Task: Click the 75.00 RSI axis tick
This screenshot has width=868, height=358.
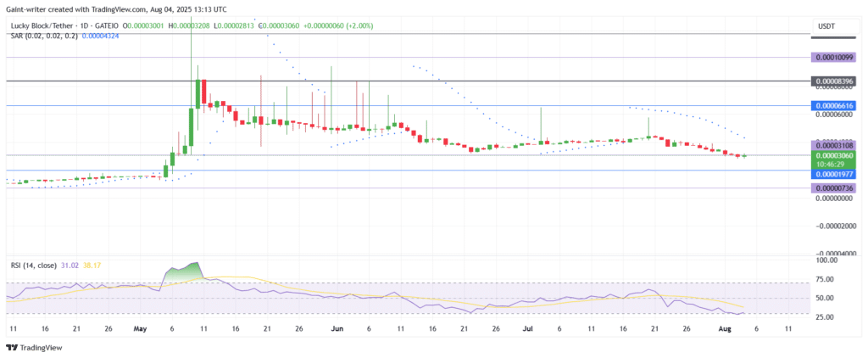Action: tap(825, 279)
